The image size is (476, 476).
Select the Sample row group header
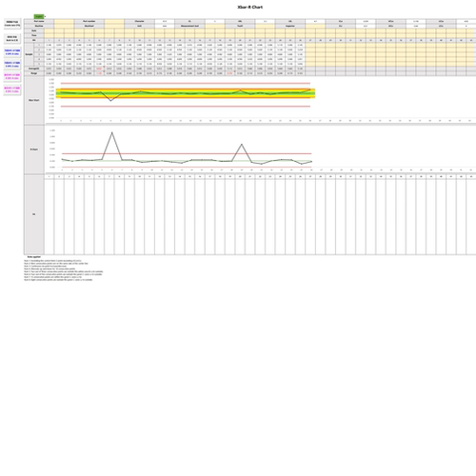tap(29, 54)
